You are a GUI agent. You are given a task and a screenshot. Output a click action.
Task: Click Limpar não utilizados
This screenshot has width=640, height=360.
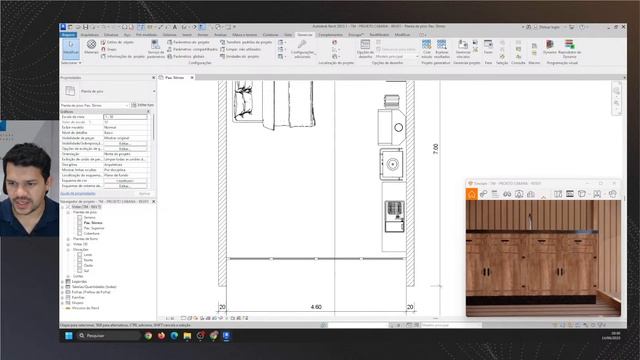240,49
